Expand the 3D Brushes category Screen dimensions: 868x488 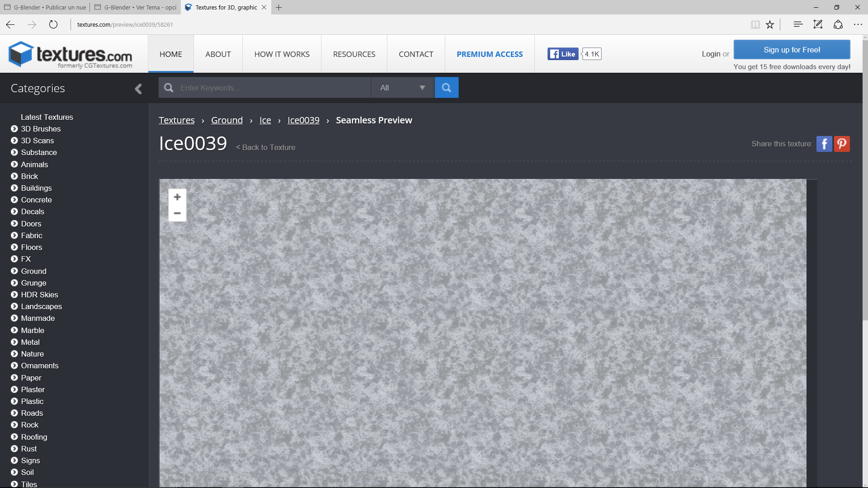[x=14, y=129]
